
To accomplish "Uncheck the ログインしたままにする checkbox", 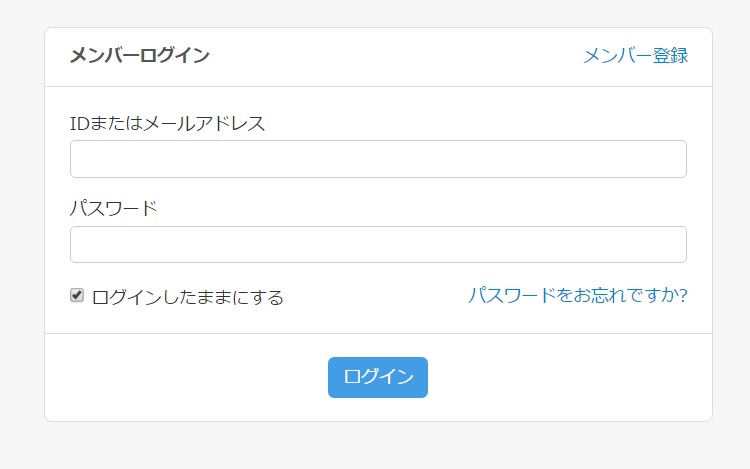I will (x=77, y=296).
